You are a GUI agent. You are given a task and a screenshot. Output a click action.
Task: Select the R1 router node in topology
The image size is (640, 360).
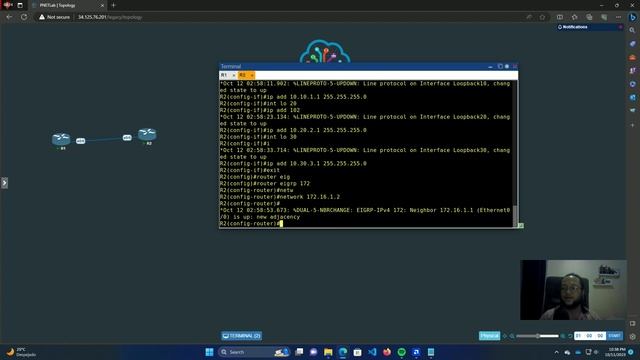coord(61,139)
